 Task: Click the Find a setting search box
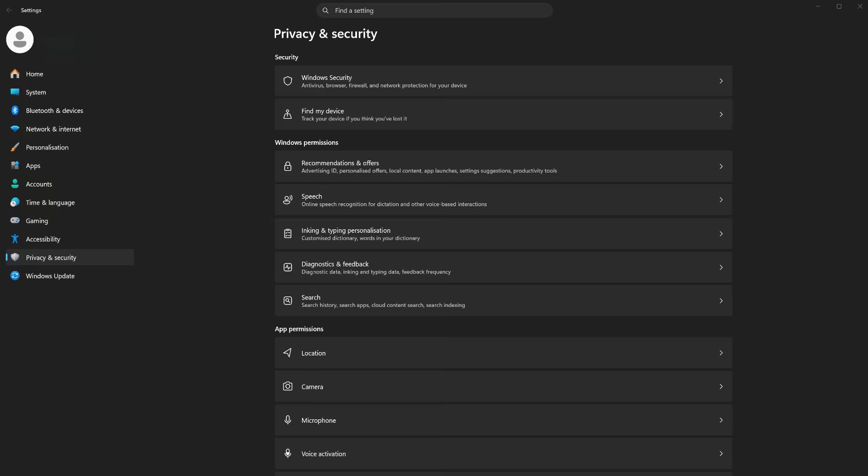pyautogui.click(x=435, y=10)
